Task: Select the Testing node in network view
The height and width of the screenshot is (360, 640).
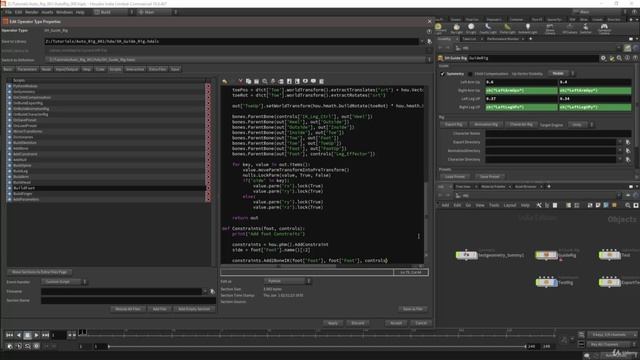Action: click(546, 282)
